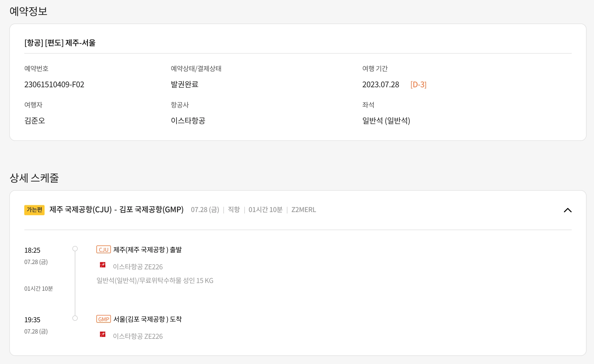The image size is (594, 364).
Task: Click arrival timeline circle marker
Action: pos(75,318)
